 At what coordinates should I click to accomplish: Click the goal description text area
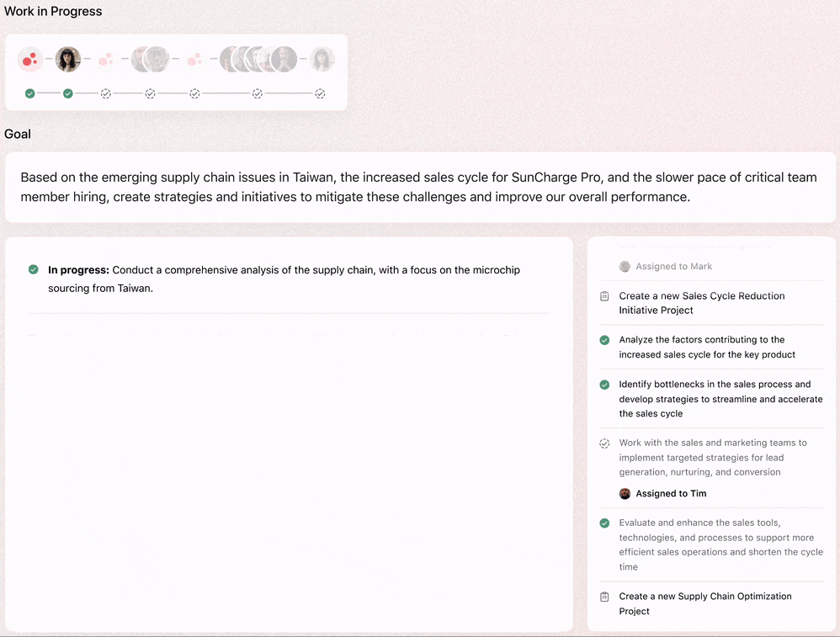tap(419, 187)
